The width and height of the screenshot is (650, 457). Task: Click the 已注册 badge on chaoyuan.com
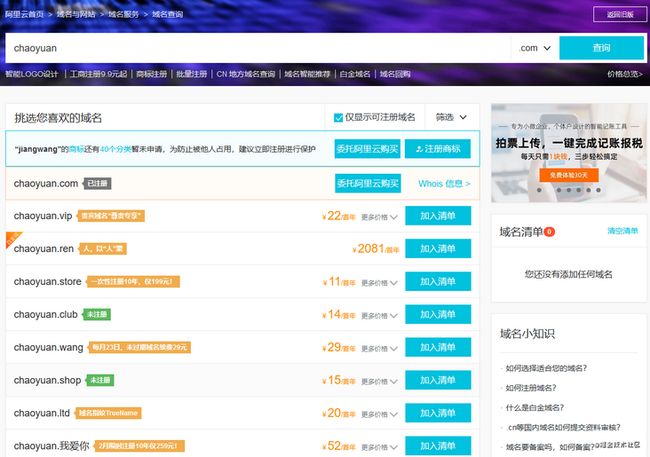point(97,183)
